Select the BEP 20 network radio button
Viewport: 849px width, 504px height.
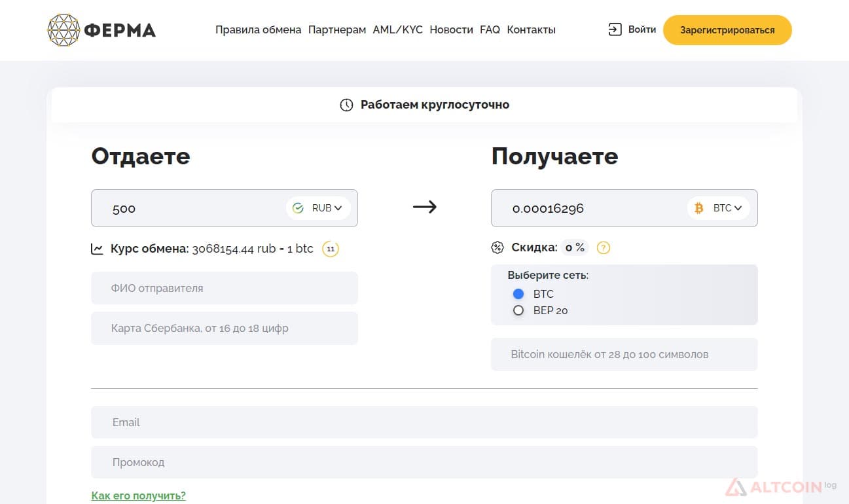click(x=518, y=310)
